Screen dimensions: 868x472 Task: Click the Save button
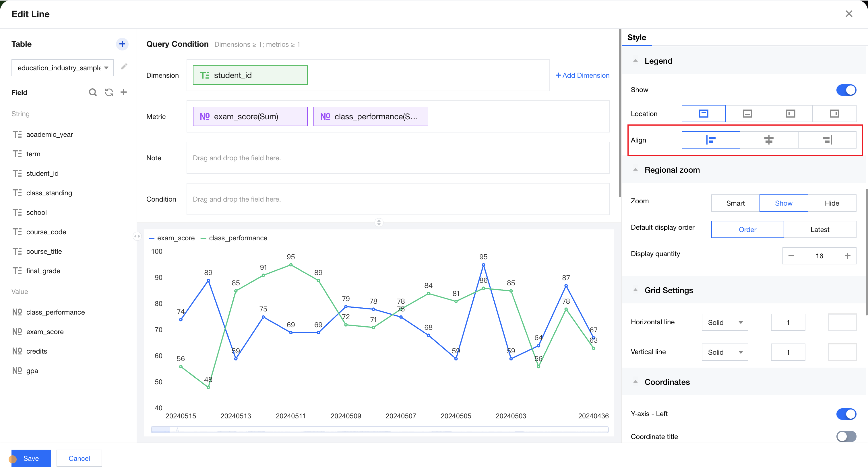31,458
